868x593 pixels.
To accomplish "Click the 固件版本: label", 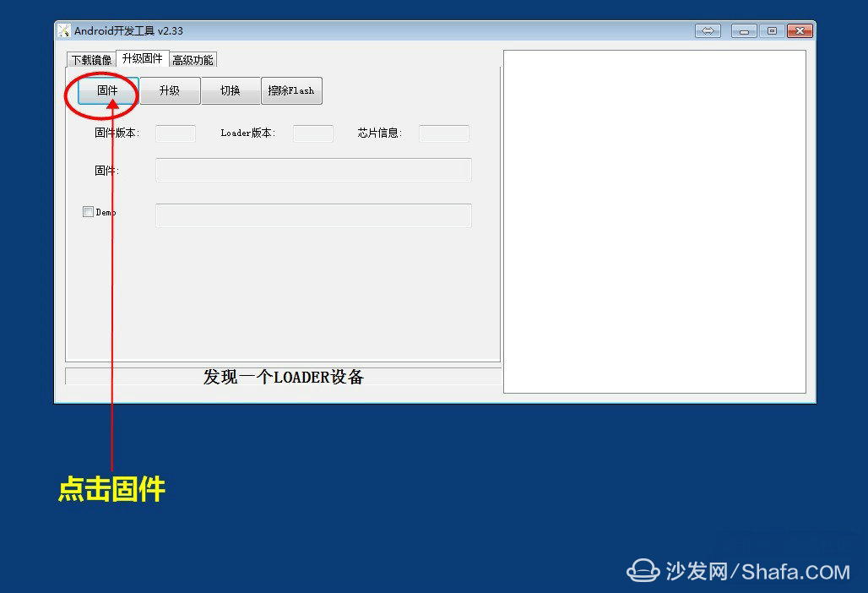I will (117, 133).
